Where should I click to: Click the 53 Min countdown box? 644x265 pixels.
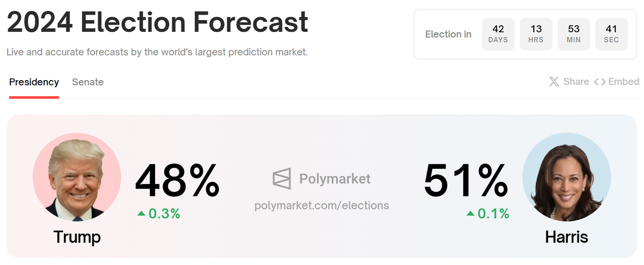pos(574,34)
